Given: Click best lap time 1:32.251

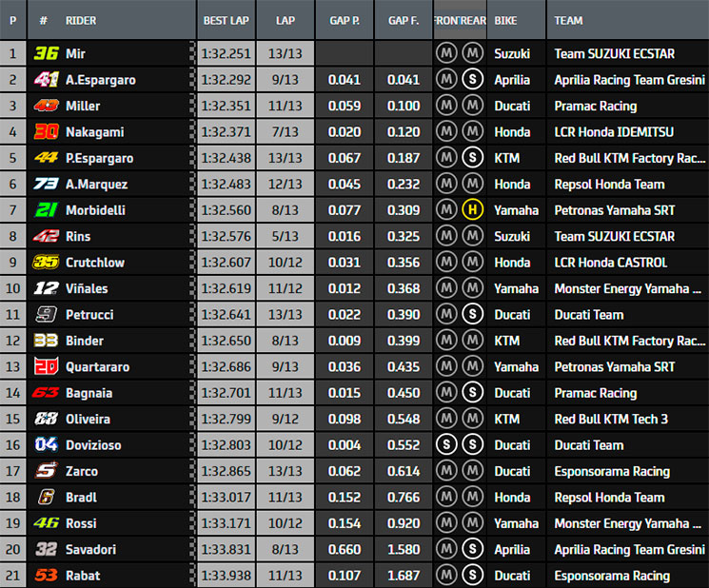Looking at the screenshot, I should tap(226, 54).
